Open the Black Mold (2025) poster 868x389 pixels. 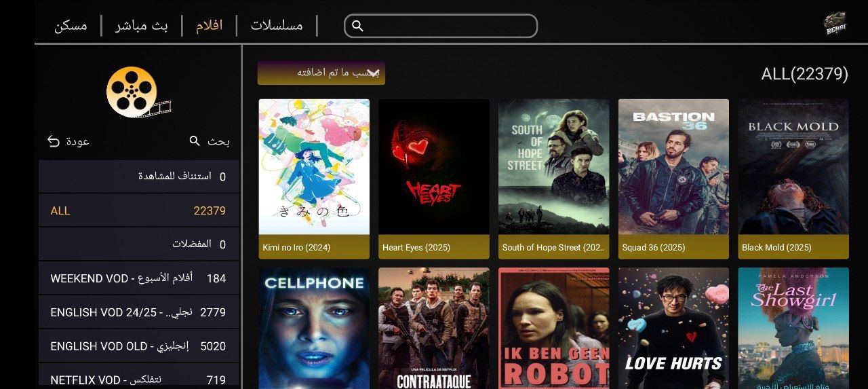(793, 179)
